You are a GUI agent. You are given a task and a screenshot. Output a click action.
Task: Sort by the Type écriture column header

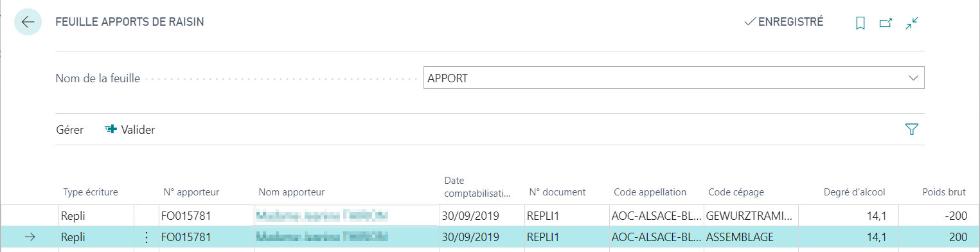pyautogui.click(x=91, y=192)
